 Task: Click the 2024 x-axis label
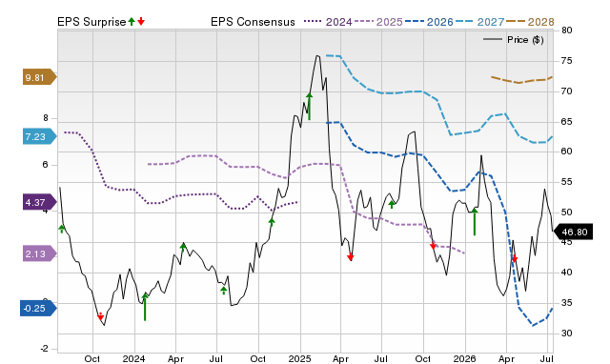click(133, 358)
